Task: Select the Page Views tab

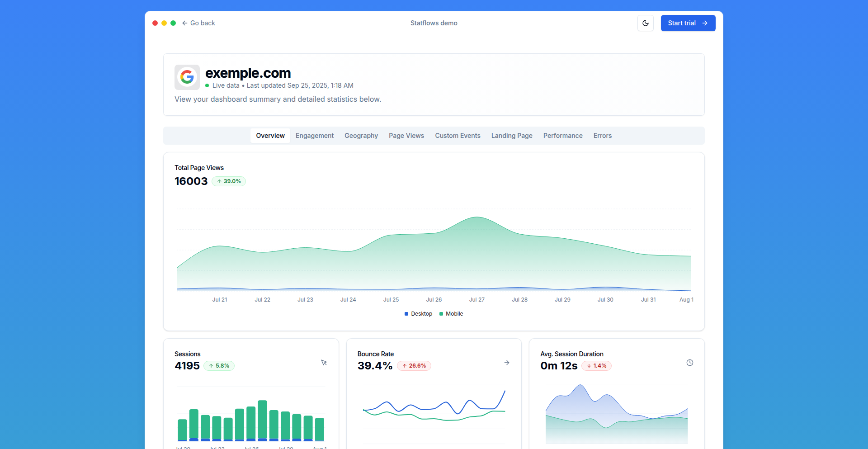Action: click(406, 136)
